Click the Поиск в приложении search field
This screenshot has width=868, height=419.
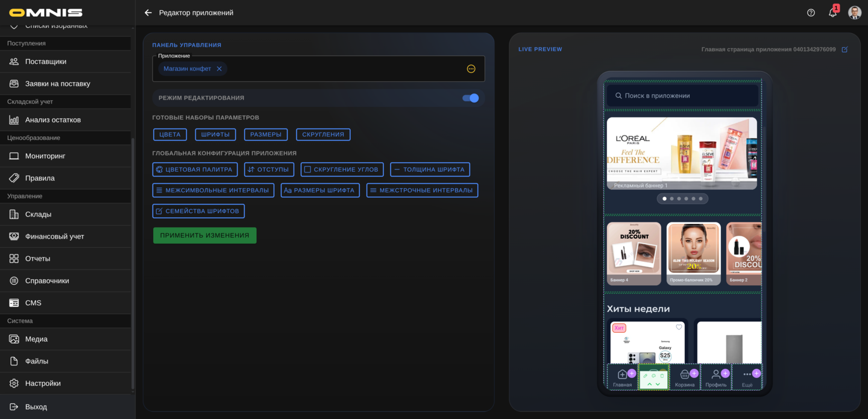pos(682,96)
